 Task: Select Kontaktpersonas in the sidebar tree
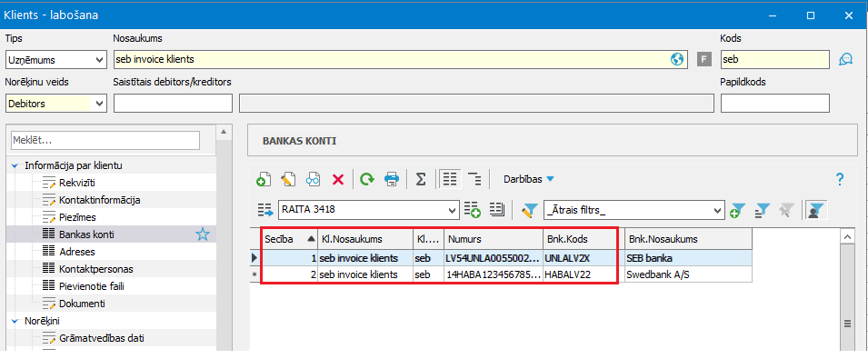point(95,269)
